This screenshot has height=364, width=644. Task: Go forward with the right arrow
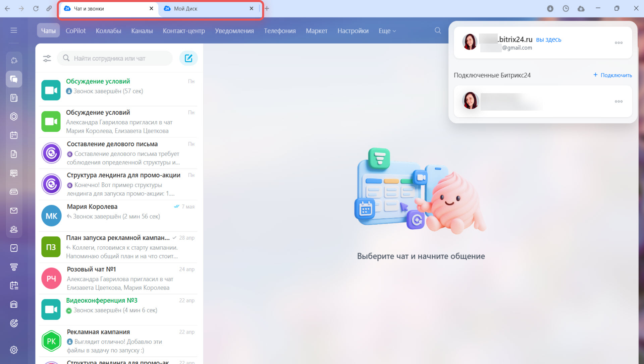[x=21, y=8]
